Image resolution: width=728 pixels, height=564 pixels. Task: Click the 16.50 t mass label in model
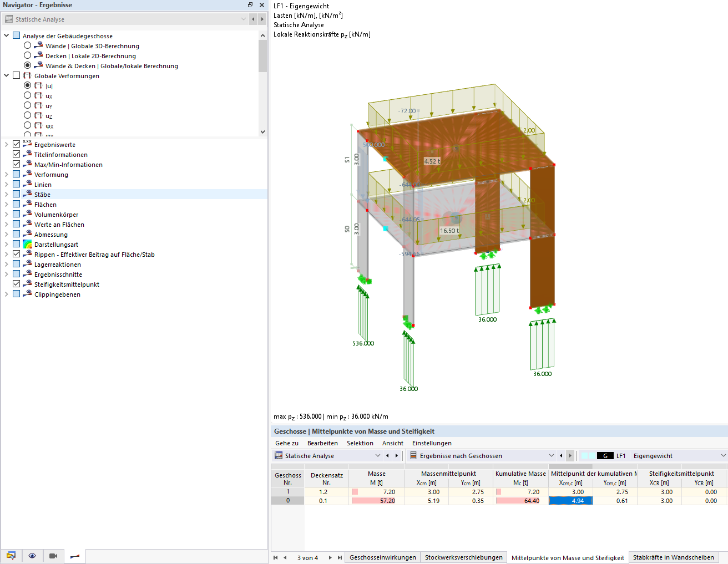coord(449,231)
